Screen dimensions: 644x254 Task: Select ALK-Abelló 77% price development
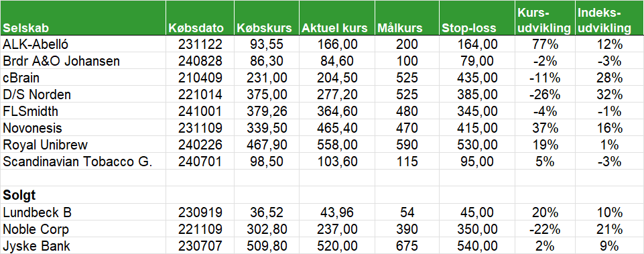click(543, 44)
